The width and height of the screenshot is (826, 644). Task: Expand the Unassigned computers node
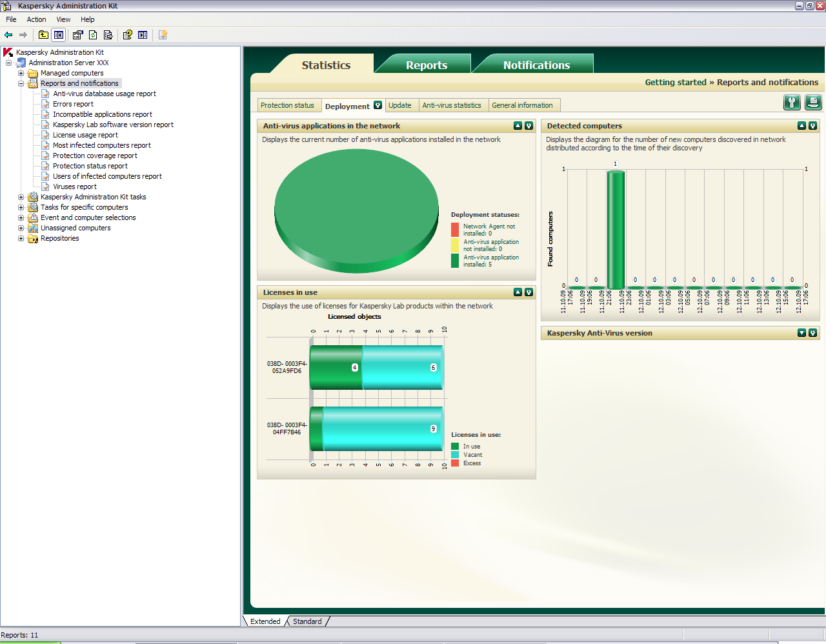click(21, 228)
